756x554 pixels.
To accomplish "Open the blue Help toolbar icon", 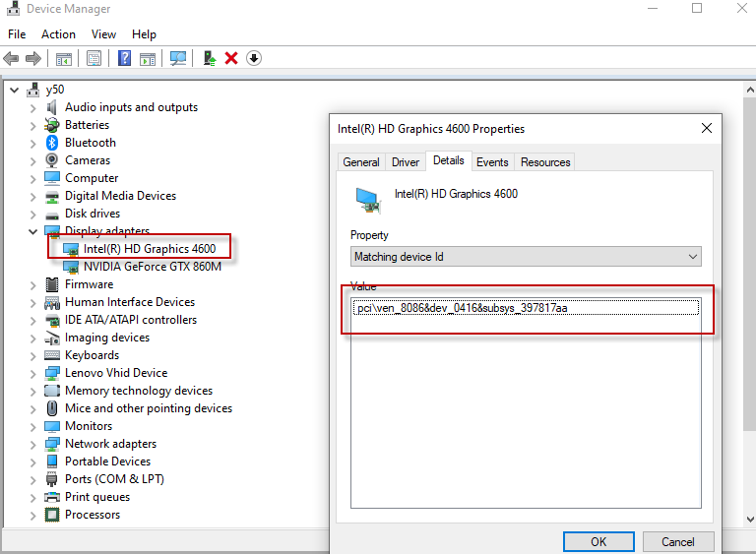I will click(124, 59).
